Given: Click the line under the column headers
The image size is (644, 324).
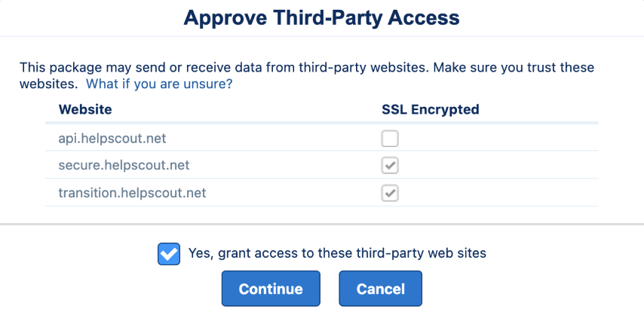Looking at the screenshot, I should pyautogui.click(x=322, y=123).
